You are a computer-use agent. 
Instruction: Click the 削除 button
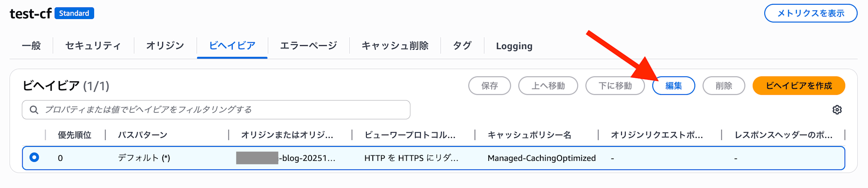tap(723, 86)
